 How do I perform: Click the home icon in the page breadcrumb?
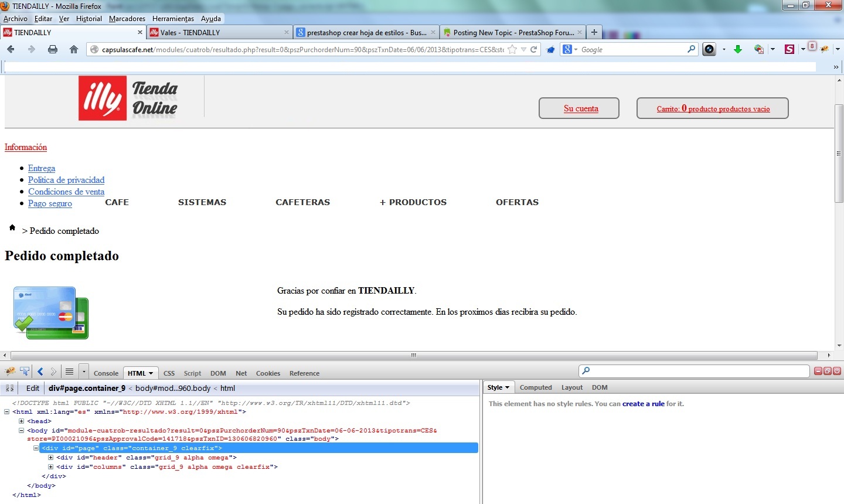click(12, 227)
